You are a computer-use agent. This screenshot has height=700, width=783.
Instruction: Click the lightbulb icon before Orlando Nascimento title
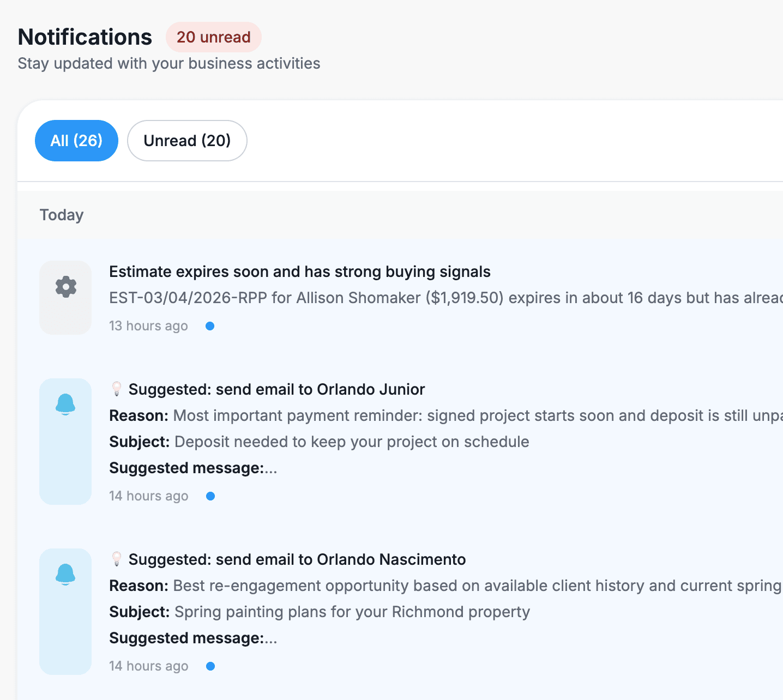pos(117,559)
